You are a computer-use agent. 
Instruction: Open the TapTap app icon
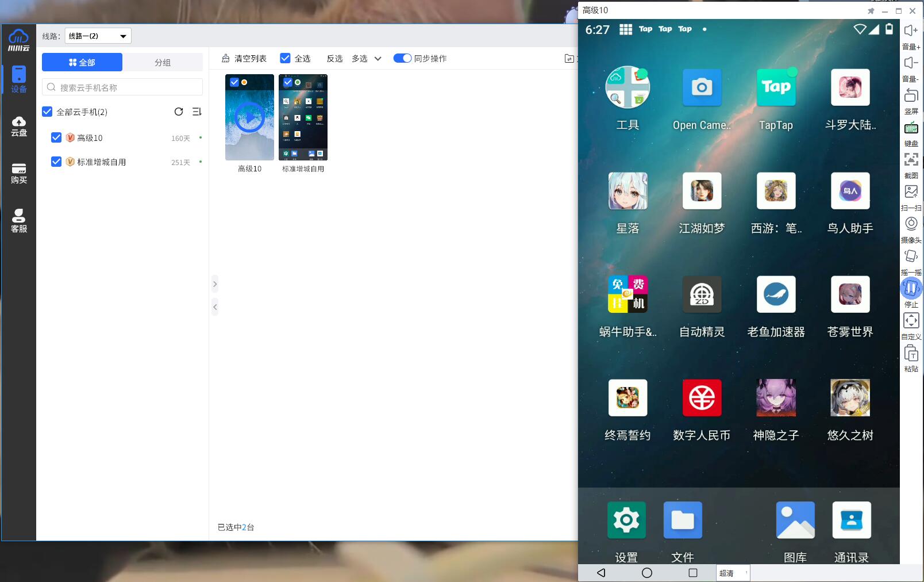point(776,87)
